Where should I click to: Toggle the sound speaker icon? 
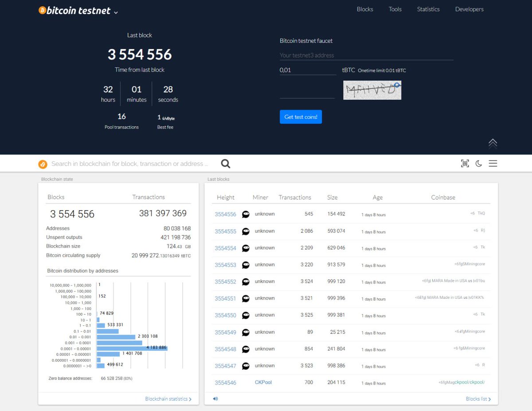[x=215, y=399]
